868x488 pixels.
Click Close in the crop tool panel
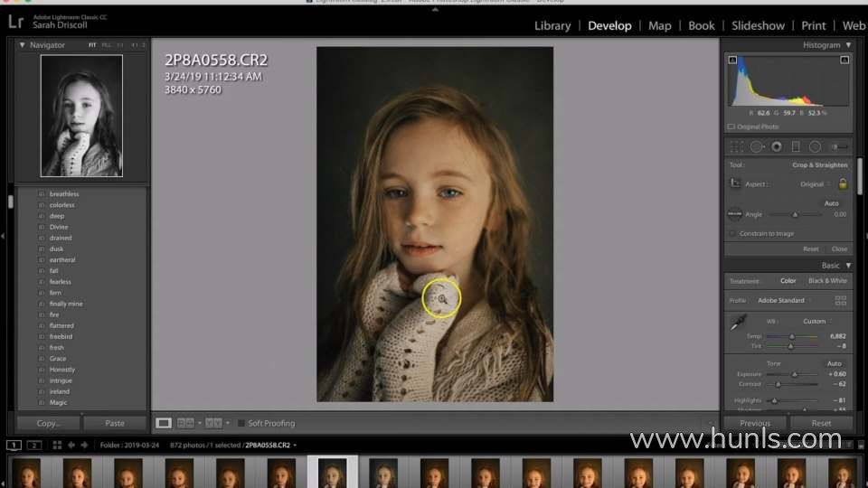click(839, 249)
